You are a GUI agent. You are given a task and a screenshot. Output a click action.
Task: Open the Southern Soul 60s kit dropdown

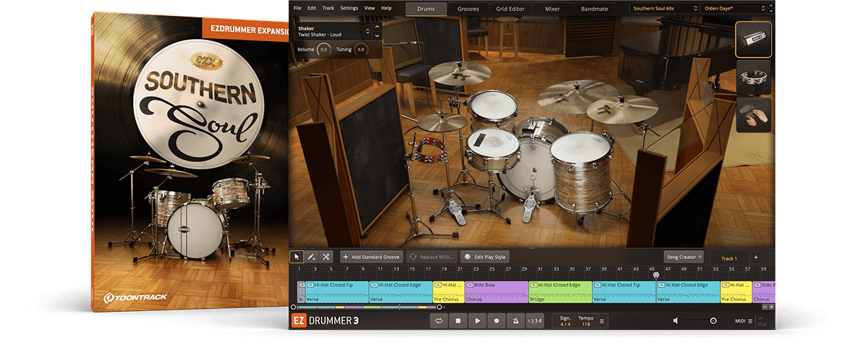coord(665,8)
